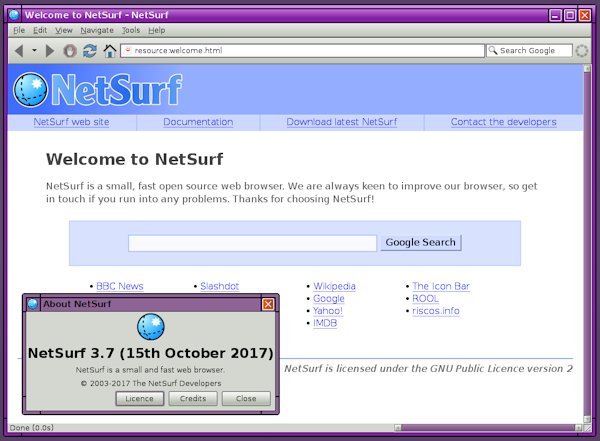
Task: Click the magnifier icon in search box
Action: (x=493, y=50)
